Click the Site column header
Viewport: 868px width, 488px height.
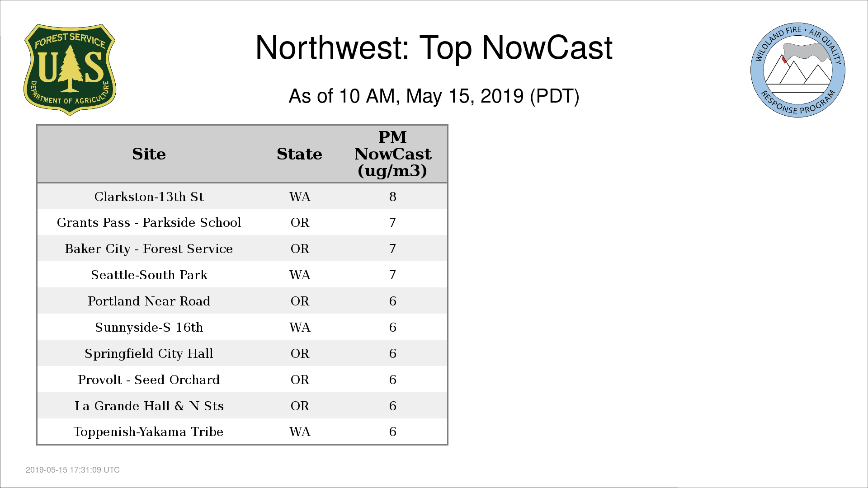149,154
